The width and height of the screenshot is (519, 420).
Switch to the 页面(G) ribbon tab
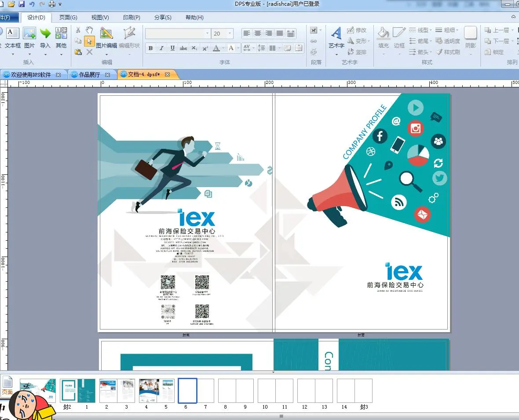point(68,18)
